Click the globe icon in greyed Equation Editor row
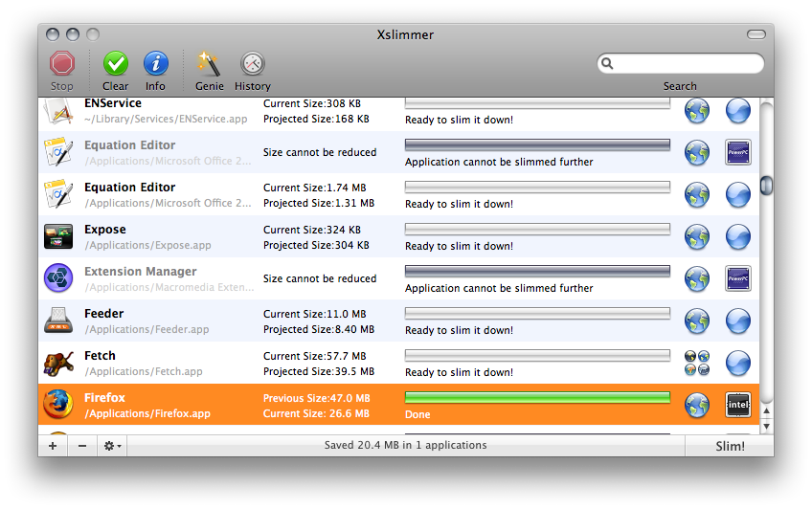This screenshot has height=509, width=812. 697,152
